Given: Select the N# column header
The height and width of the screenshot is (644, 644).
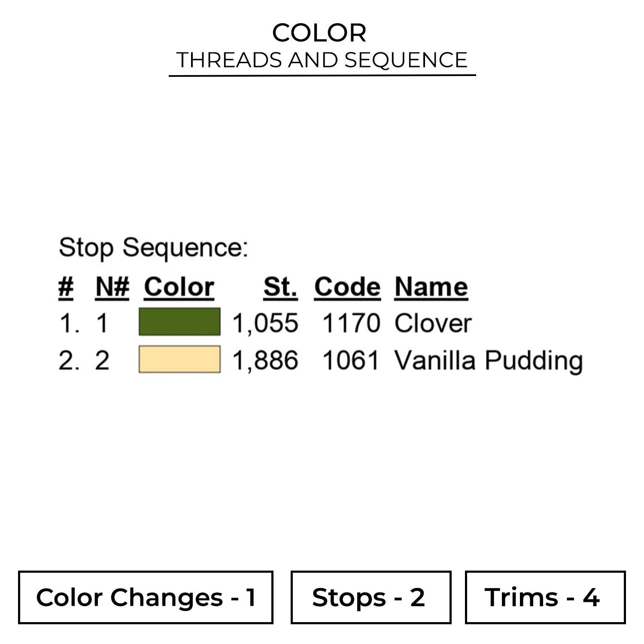Looking at the screenshot, I should point(112,286).
